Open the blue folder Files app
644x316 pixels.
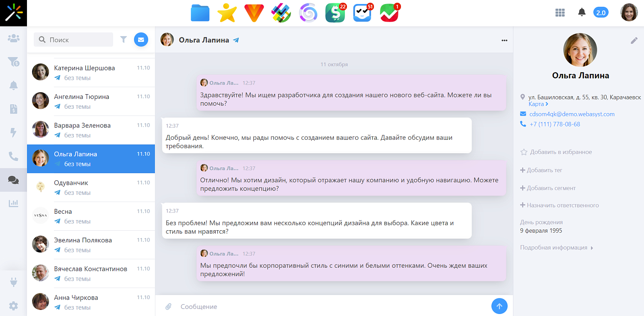(x=200, y=13)
